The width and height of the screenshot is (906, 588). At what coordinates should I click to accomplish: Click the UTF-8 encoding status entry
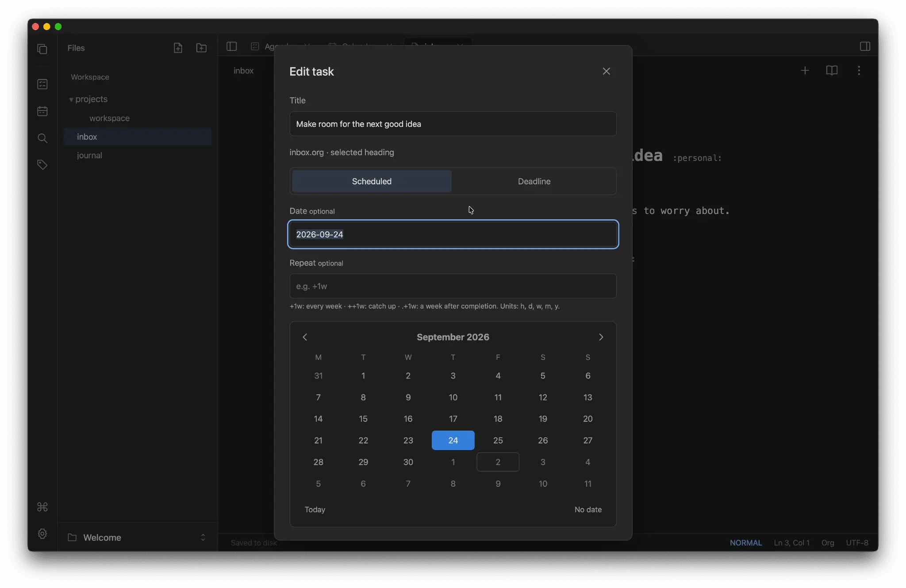click(x=857, y=542)
